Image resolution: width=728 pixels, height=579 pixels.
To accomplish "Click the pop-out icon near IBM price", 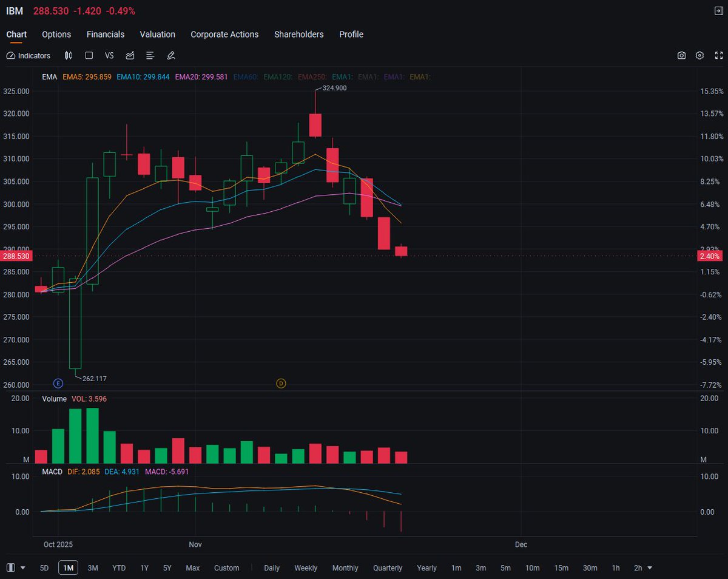I will (718, 10).
